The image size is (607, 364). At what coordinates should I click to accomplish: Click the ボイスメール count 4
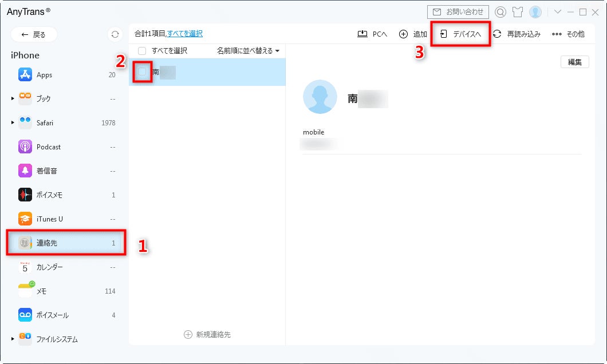(x=113, y=315)
